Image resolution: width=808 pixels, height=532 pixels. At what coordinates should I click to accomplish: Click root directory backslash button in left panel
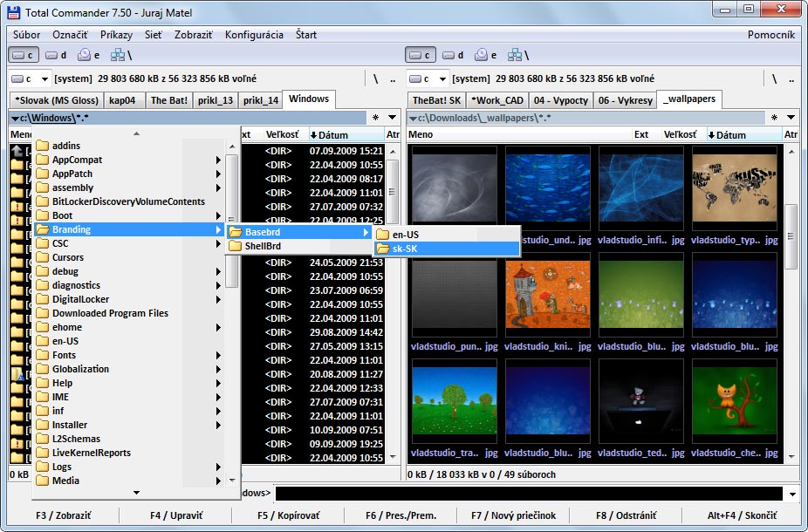[376, 78]
